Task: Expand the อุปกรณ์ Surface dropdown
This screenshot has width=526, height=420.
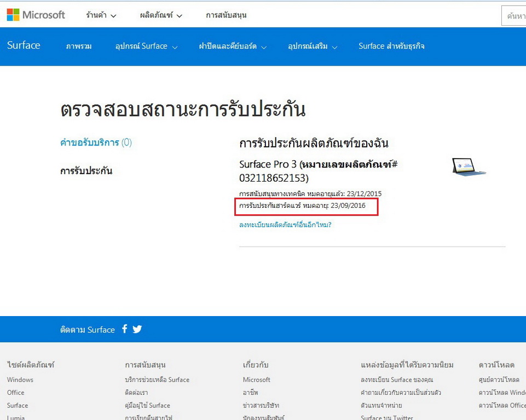Action: pyautogui.click(x=146, y=46)
